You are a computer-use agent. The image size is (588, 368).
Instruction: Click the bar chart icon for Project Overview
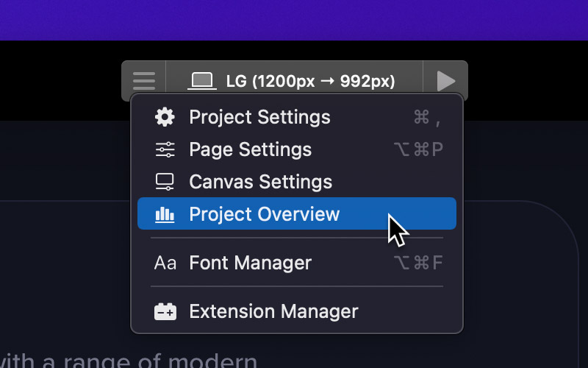[165, 214]
